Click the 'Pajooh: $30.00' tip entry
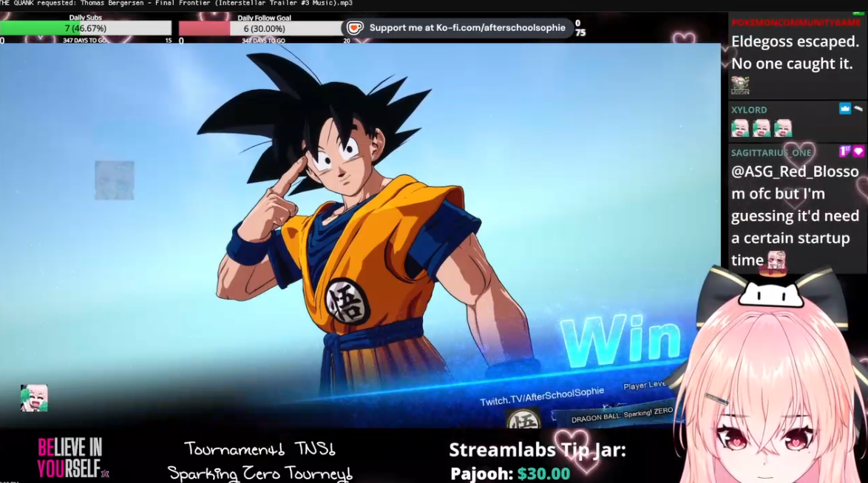This screenshot has width=868, height=483. click(x=510, y=473)
